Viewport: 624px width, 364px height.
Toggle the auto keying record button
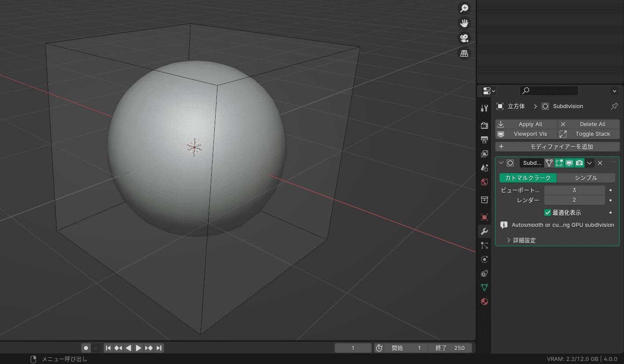click(x=86, y=348)
